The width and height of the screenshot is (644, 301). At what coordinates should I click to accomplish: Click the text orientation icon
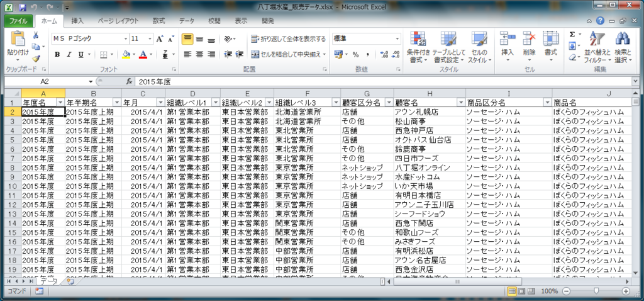[x=228, y=39]
